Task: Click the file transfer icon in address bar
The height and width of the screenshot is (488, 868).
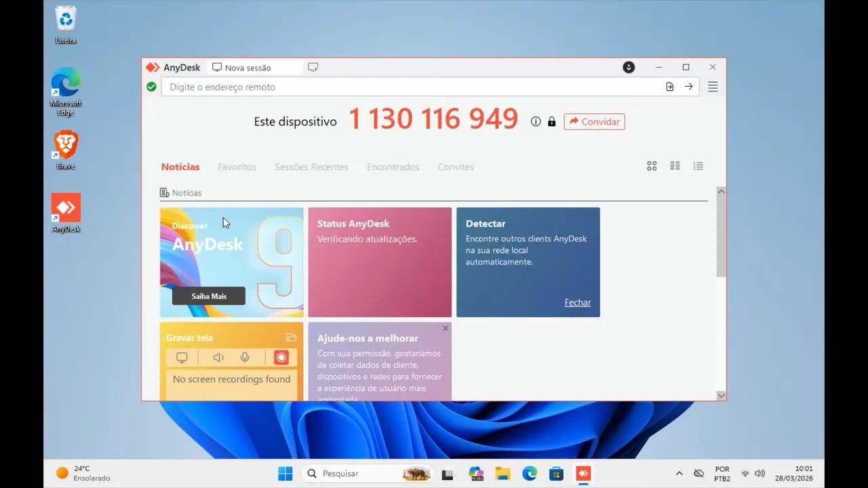Action: click(x=670, y=87)
